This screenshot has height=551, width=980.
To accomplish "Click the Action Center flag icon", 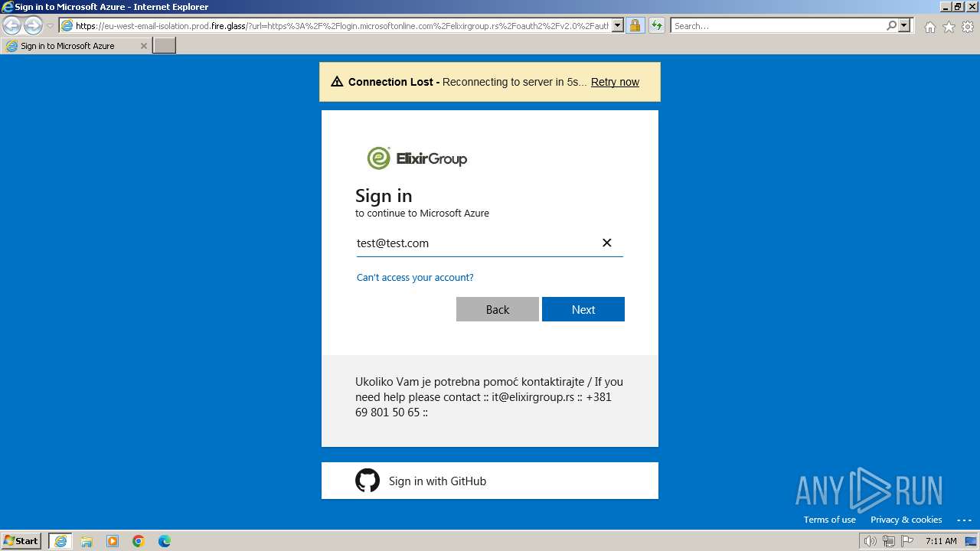I will pyautogui.click(x=907, y=541).
